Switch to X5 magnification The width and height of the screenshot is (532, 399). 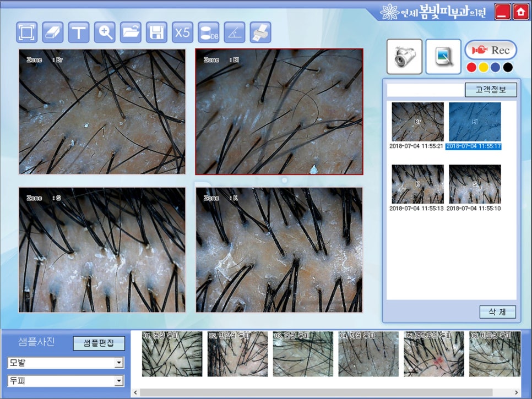tap(182, 32)
